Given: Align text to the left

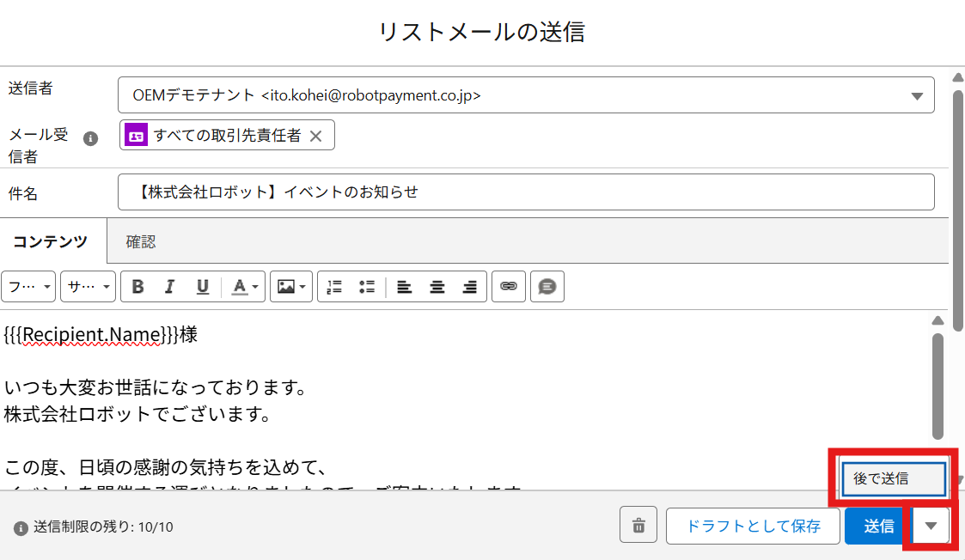Looking at the screenshot, I should click(404, 287).
